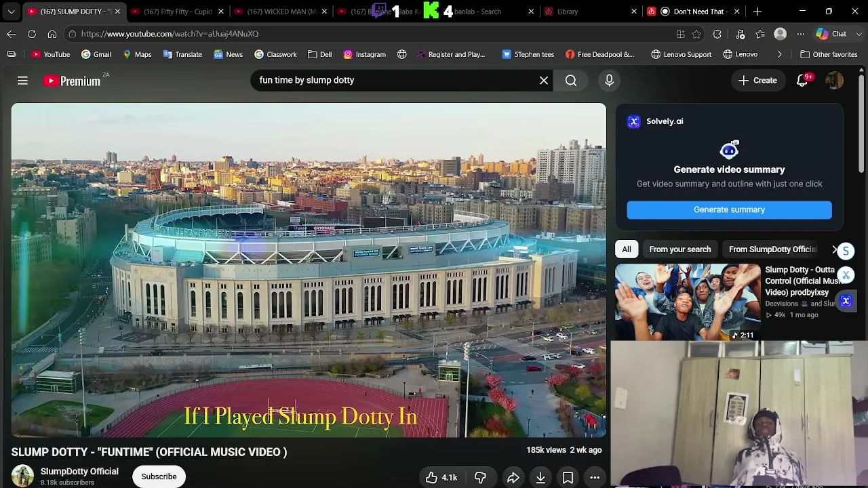Clear the YouTube search box text
This screenshot has width=868, height=488.
click(544, 80)
